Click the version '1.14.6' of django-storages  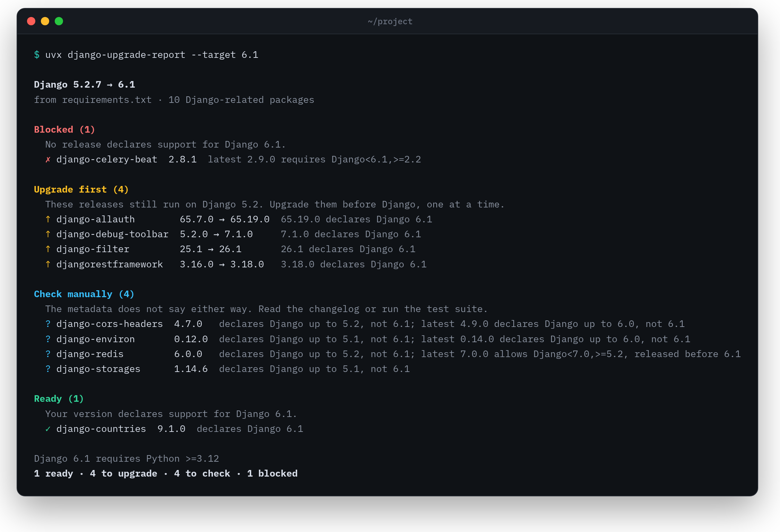191,369
